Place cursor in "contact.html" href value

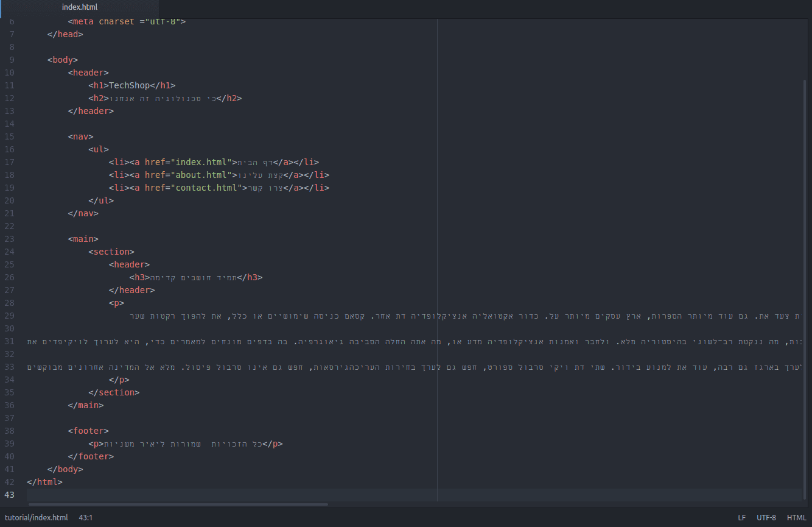point(209,188)
